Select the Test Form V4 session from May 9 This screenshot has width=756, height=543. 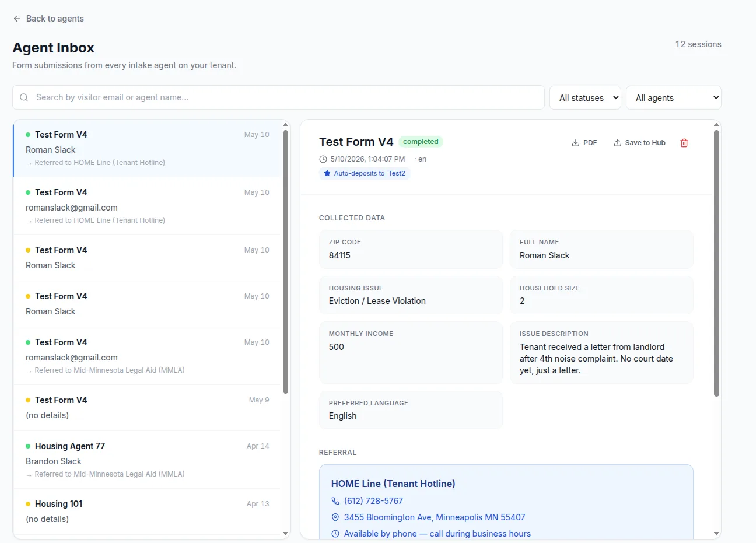click(x=147, y=408)
